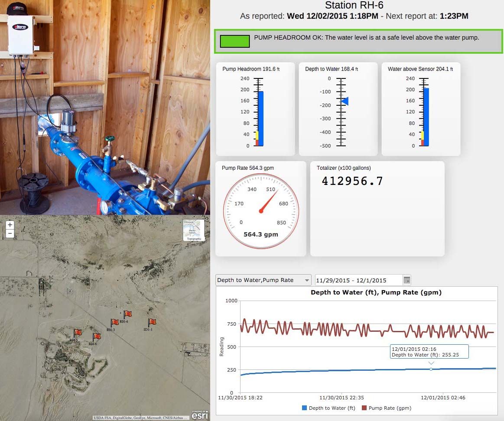Select the highlighted data point on the chart
The image size is (504, 421).
click(431, 369)
